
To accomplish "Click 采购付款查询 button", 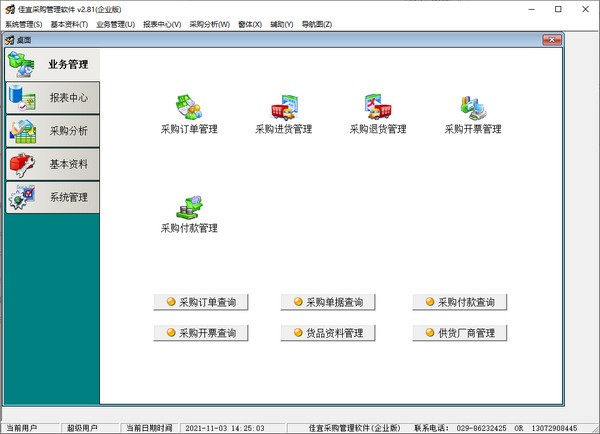I will click(x=459, y=302).
